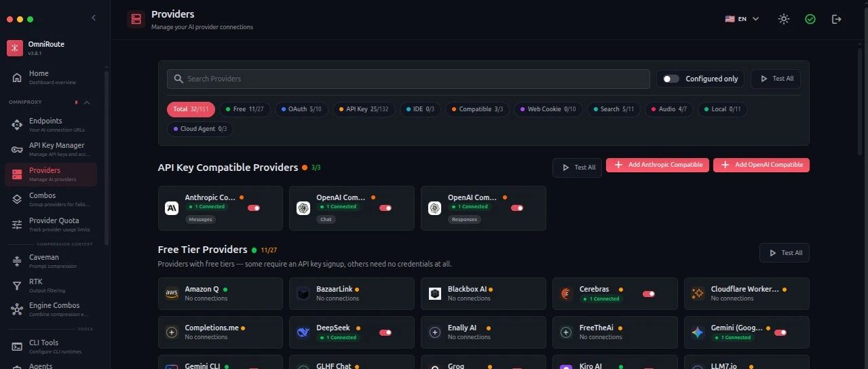Viewport: 868px width, 369px height.
Task: Focus the Search Providers input field
Action: click(x=409, y=79)
